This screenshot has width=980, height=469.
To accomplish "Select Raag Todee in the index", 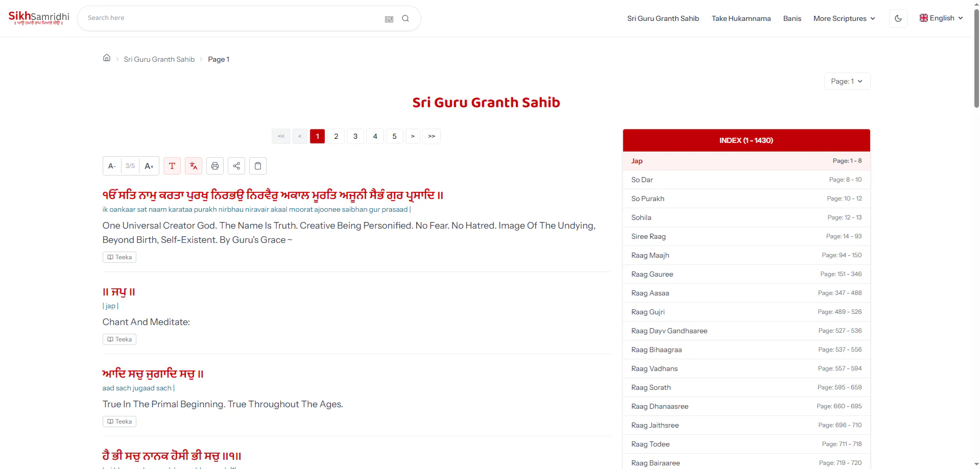I will pos(746,444).
